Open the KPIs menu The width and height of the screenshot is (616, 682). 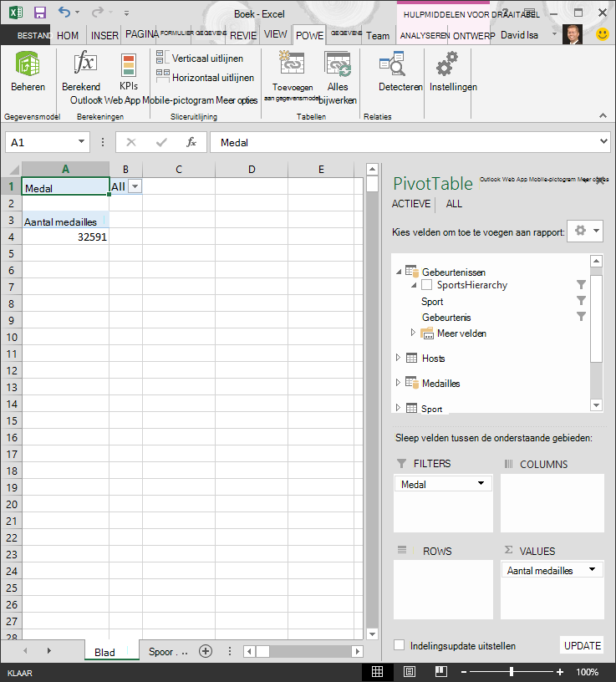[x=129, y=72]
